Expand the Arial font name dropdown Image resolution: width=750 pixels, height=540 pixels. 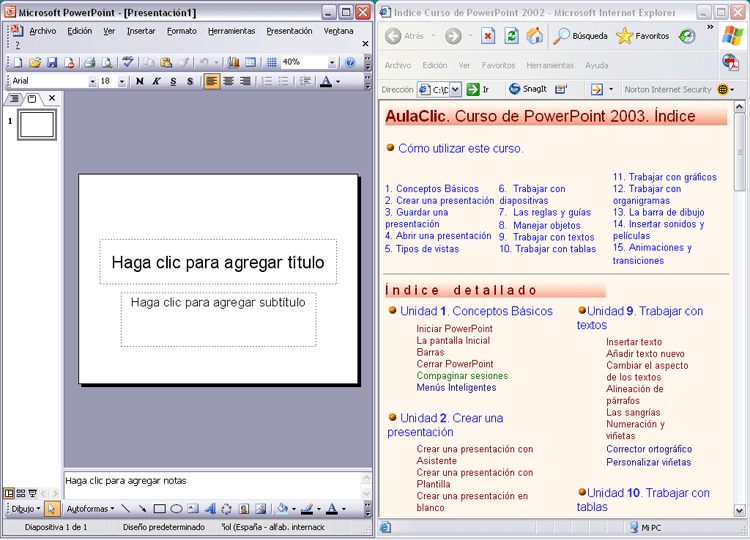(93, 81)
